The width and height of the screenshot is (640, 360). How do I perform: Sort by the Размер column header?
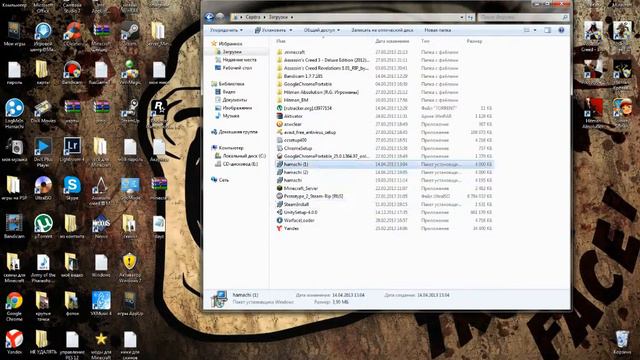(x=474, y=41)
